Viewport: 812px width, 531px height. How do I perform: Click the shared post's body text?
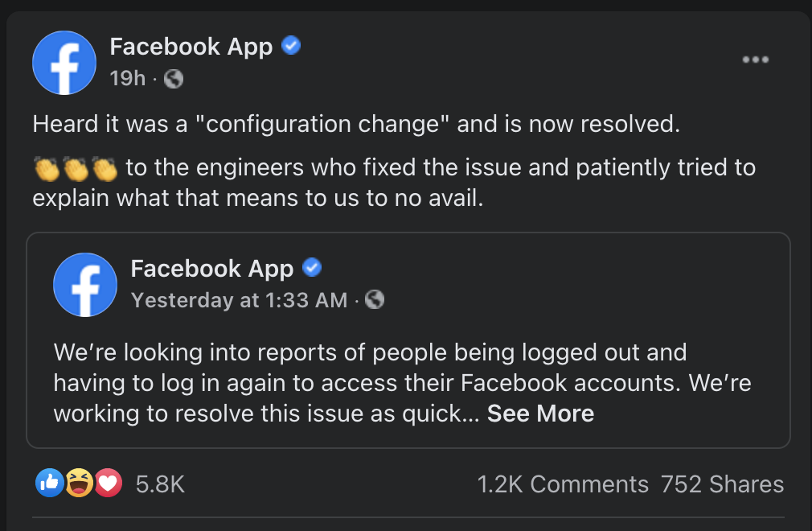370,383
